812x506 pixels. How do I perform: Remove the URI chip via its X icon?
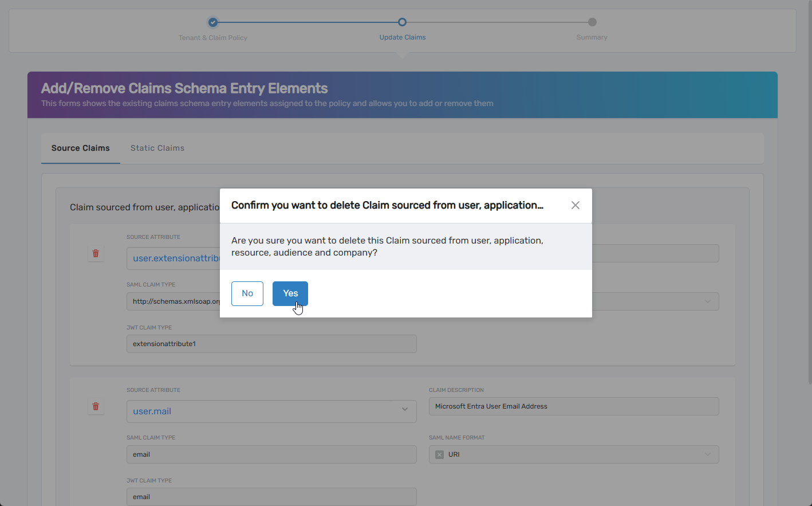(x=439, y=454)
